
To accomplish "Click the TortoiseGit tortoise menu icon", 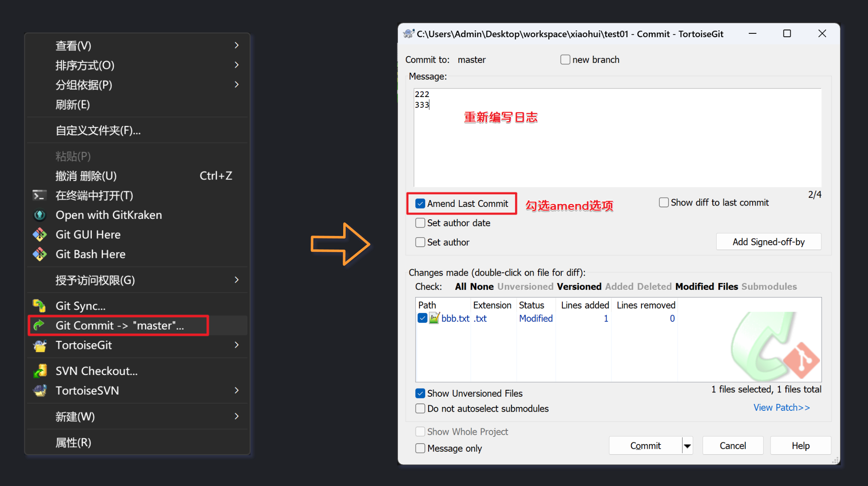I will pyautogui.click(x=40, y=345).
